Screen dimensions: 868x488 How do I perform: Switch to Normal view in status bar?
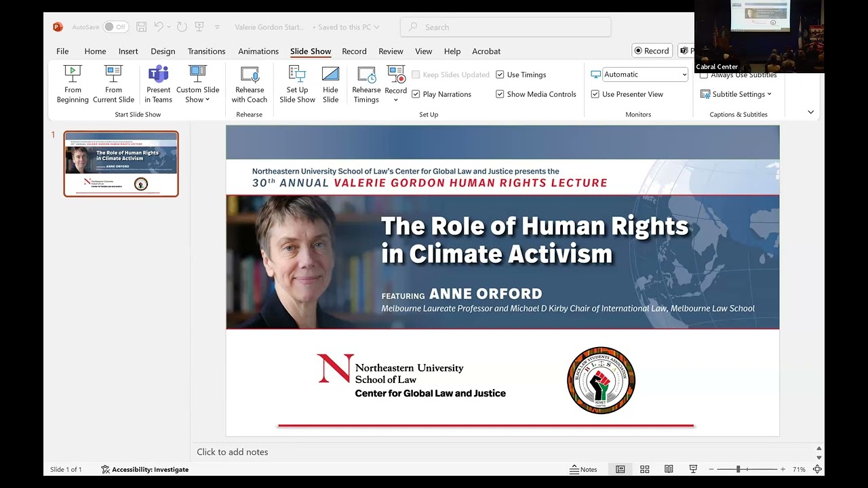(x=620, y=469)
